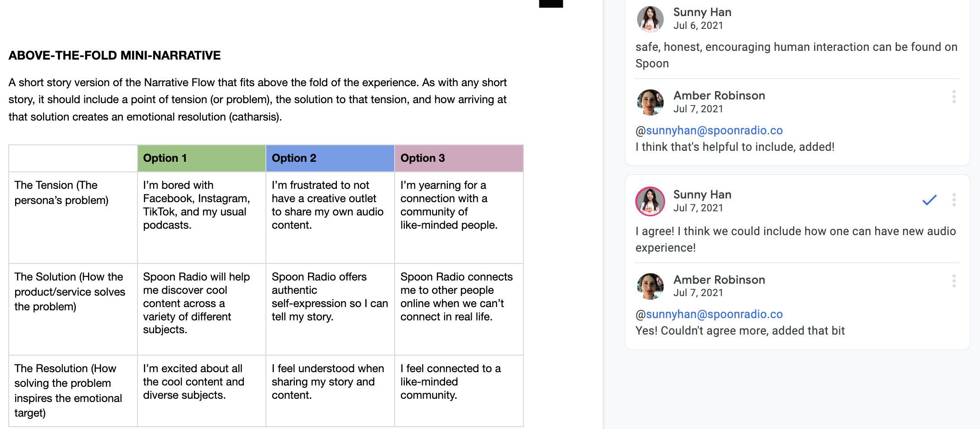This screenshot has width=980, height=429.
Task: Click 'Amber Robinson' name above 'helpful to include' reply
Action: 719,96
